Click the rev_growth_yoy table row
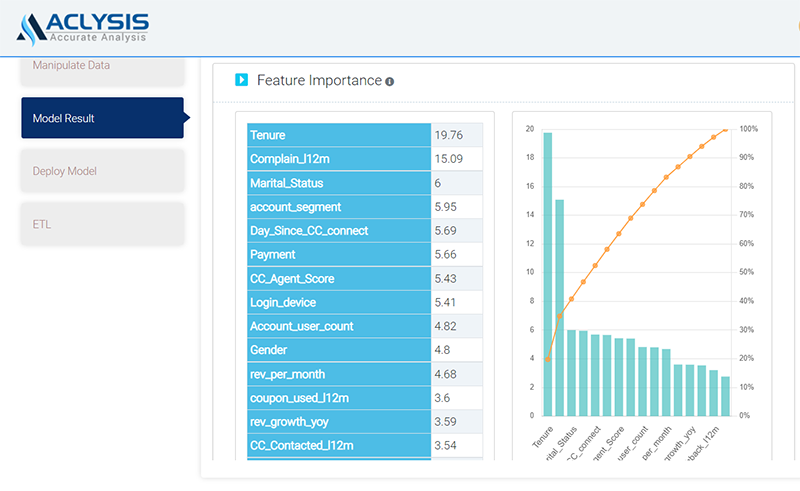The image size is (800, 491). point(339,422)
